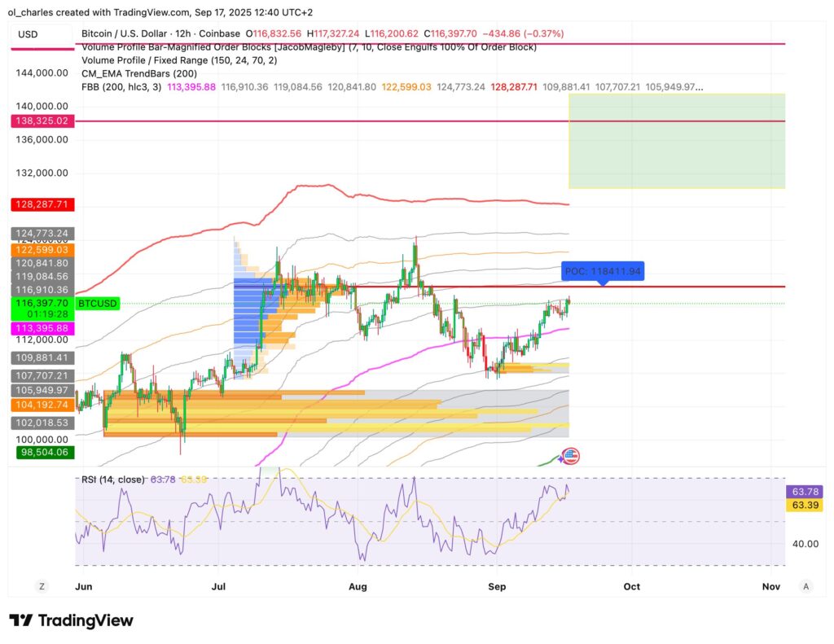
Task: Click the green 98,504.06 price badge
Action: coord(45,451)
